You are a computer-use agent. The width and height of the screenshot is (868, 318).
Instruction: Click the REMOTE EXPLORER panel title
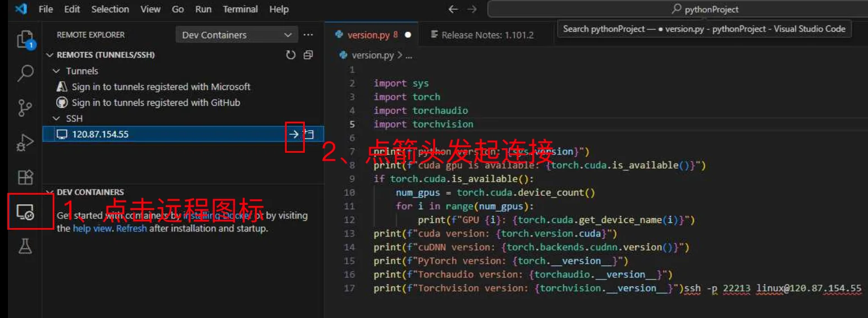click(91, 35)
